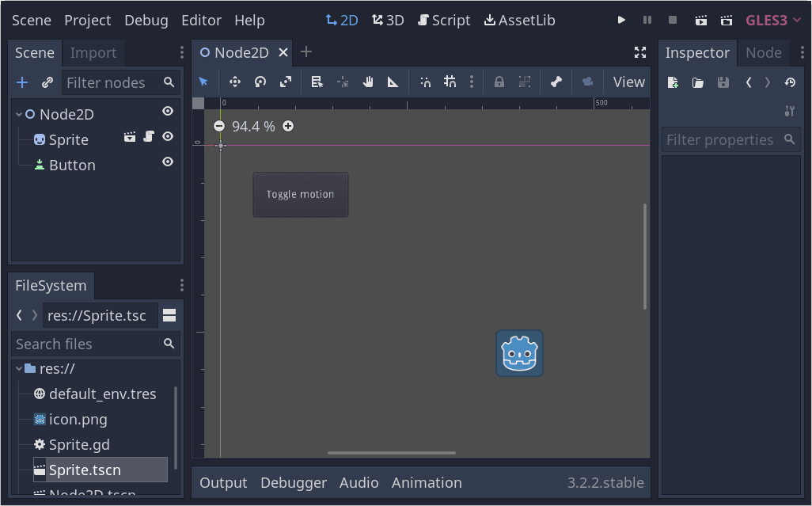Switch to the Import tab
This screenshot has width=812, height=506.
click(93, 52)
